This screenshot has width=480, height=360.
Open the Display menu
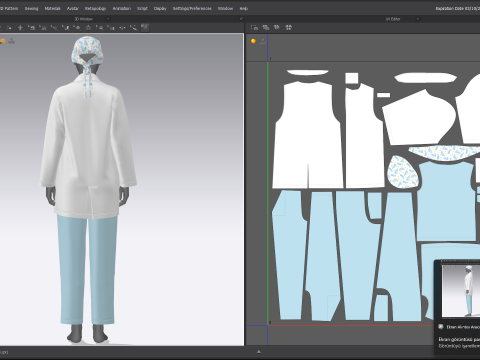coord(160,8)
